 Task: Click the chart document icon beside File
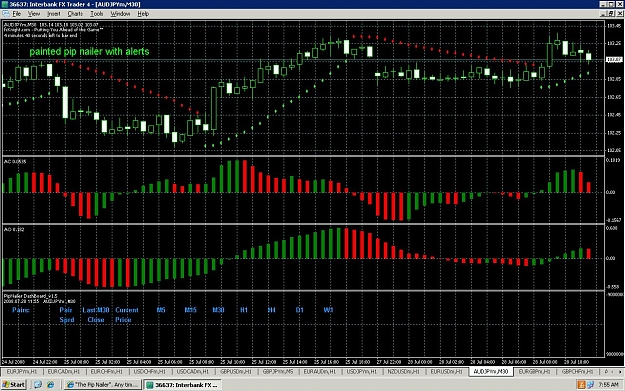click(x=5, y=14)
